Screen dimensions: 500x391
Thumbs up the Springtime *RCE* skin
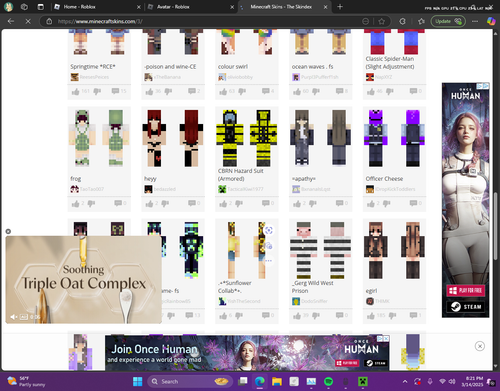click(x=75, y=92)
